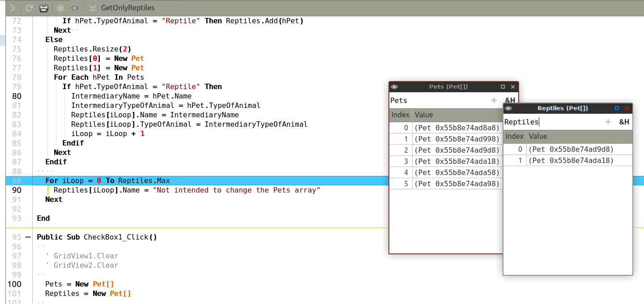Click the eye icon in Pets title bar
644x304 pixels.
394,87
